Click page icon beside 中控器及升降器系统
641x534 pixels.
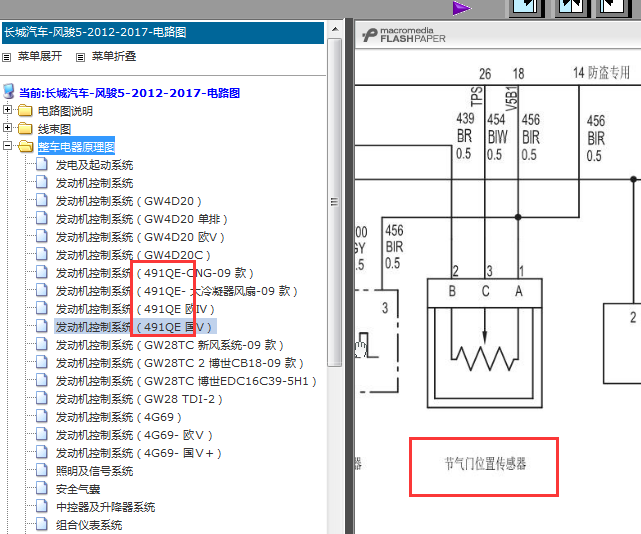coord(42,506)
